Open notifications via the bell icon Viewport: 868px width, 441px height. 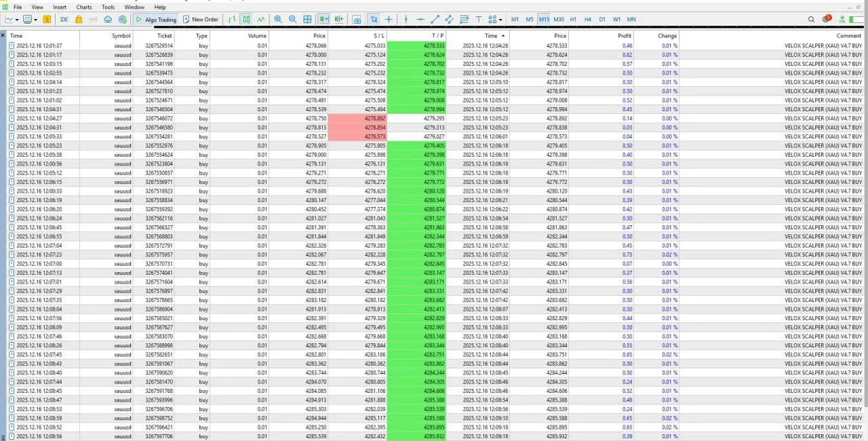826,19
